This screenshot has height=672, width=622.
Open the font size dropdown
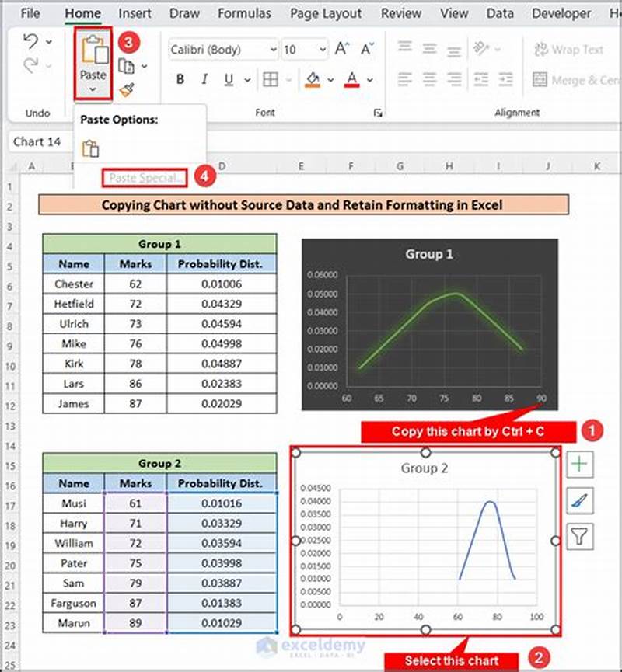click(x=324, y=48)
